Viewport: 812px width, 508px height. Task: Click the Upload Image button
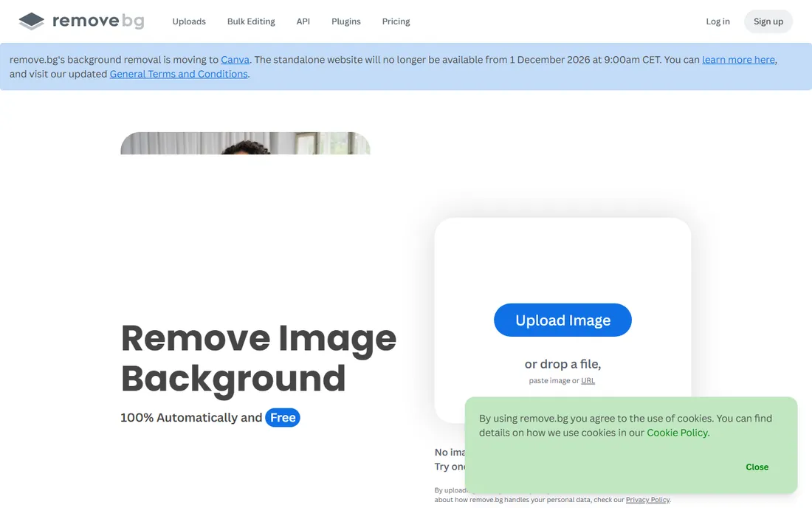(563, 320)
